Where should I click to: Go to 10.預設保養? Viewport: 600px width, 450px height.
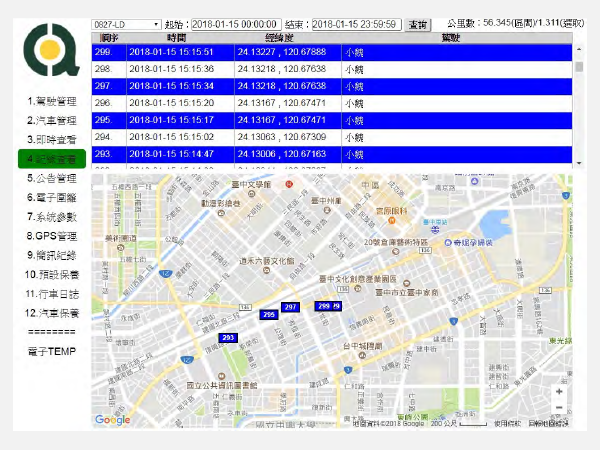point(52,275)
